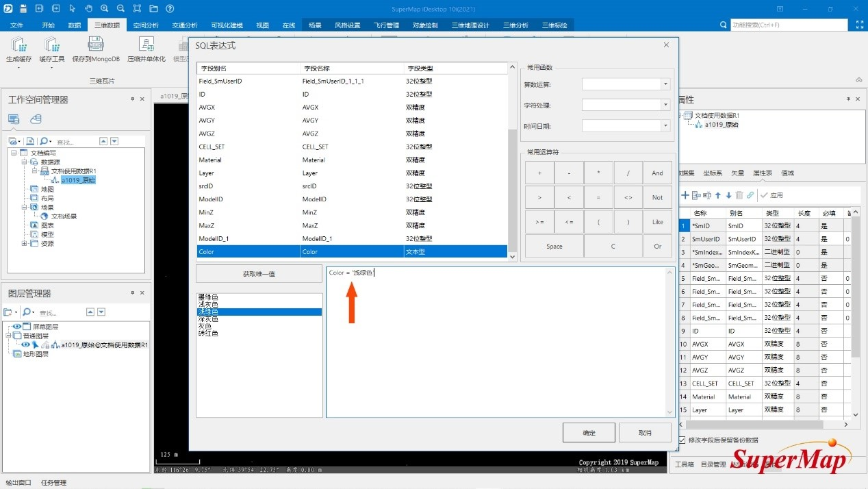The height and width of the screenshot is (489, 868).
Task: Click the cloud resources icon in workspace manager
Action: (36, 119)
